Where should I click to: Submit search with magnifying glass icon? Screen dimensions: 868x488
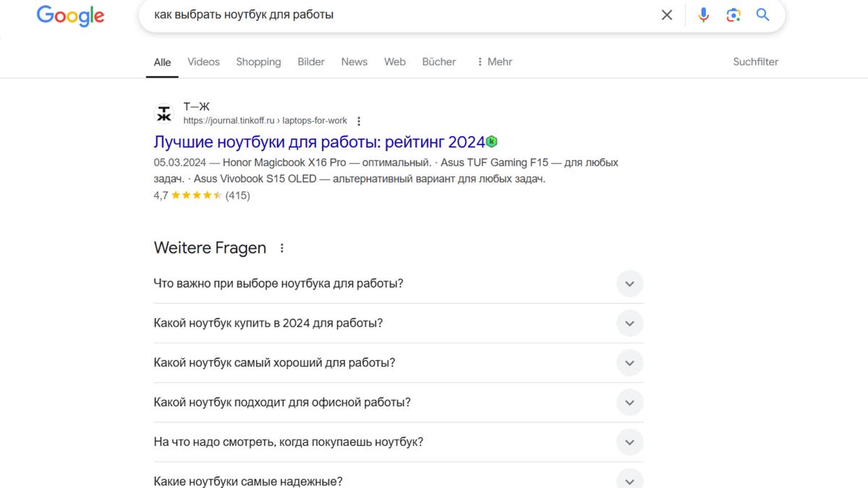(763, 14)
